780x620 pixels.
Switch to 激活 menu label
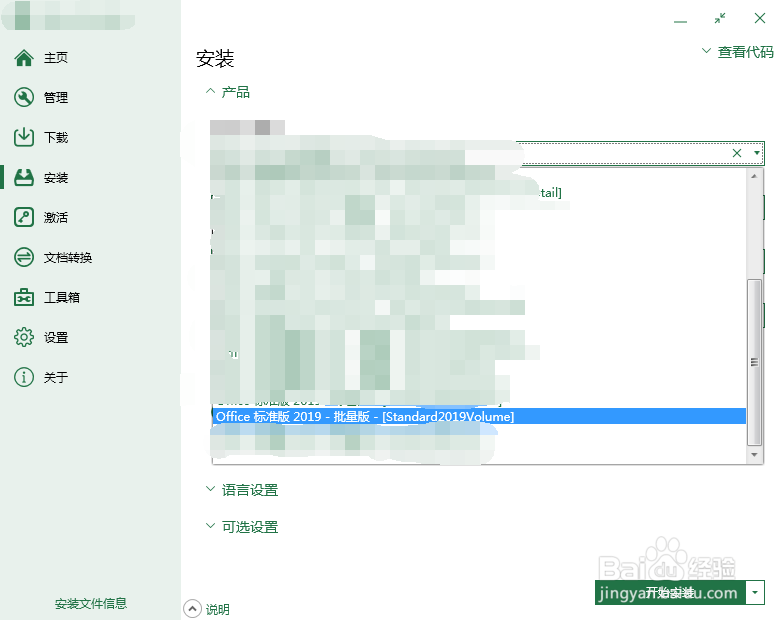coord(56,217)
